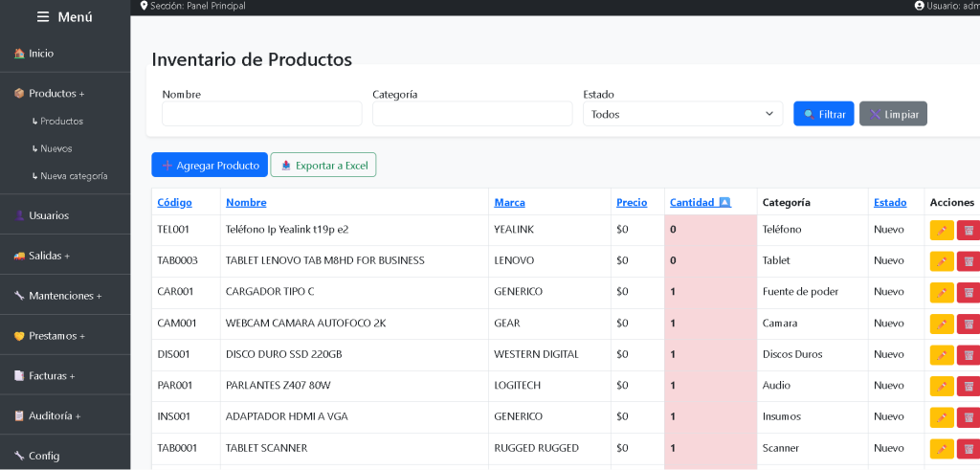980x470 pixels.
Task: Edit product DIS001 with pencil icon
Action: point(942,355)
